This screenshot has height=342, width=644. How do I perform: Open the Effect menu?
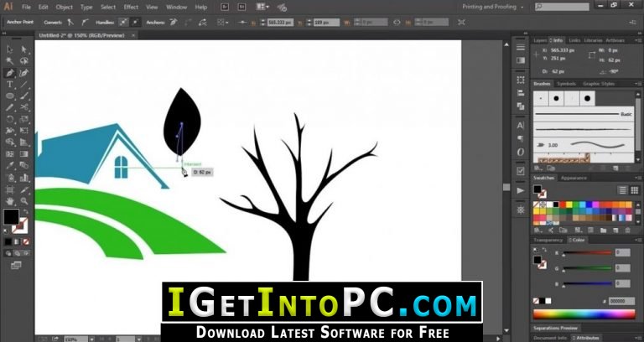pos(131,7)
